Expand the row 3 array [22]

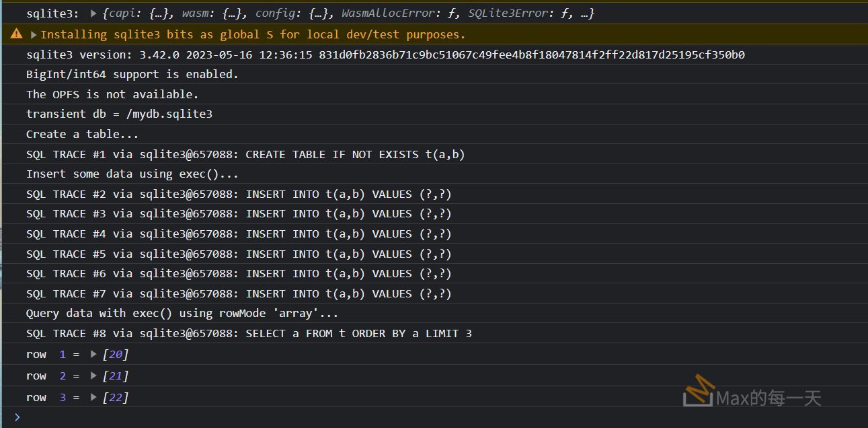click(x=94, y=397)
